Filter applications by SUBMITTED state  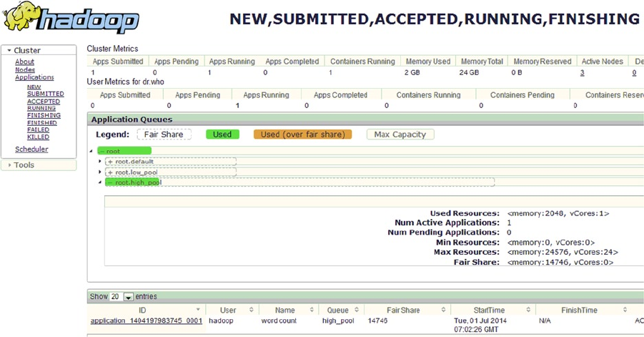(45, 94)
